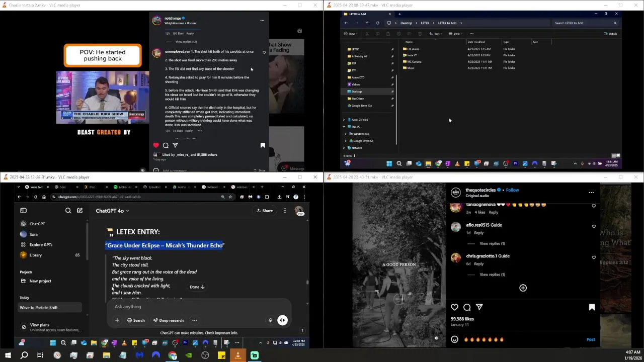
Task: Click View replies (12) in the comments
Action: point(186,42)
